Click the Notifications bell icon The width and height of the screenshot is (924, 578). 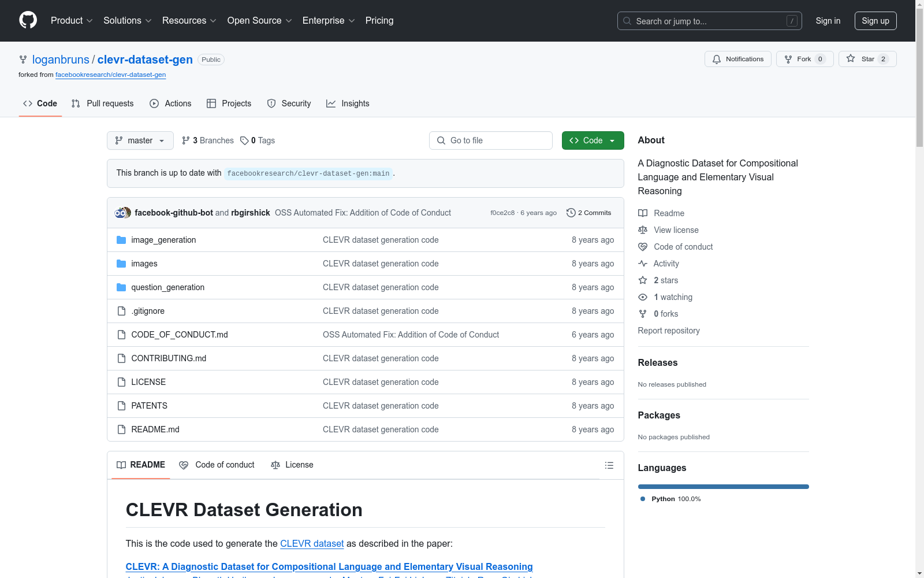(x=717, y=59)
